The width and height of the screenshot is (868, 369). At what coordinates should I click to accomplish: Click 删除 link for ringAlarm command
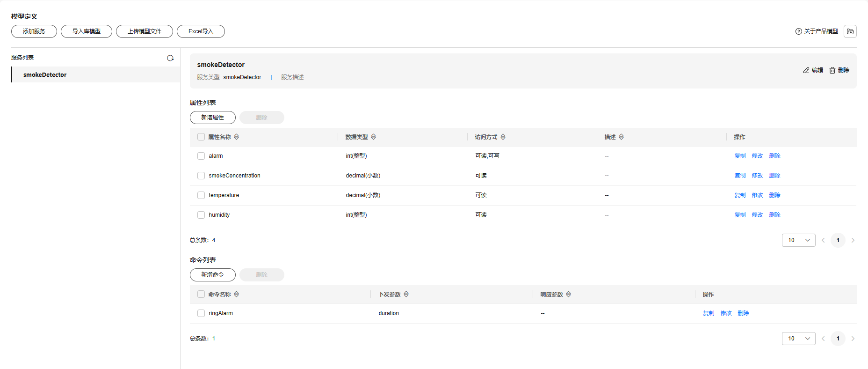743,313
